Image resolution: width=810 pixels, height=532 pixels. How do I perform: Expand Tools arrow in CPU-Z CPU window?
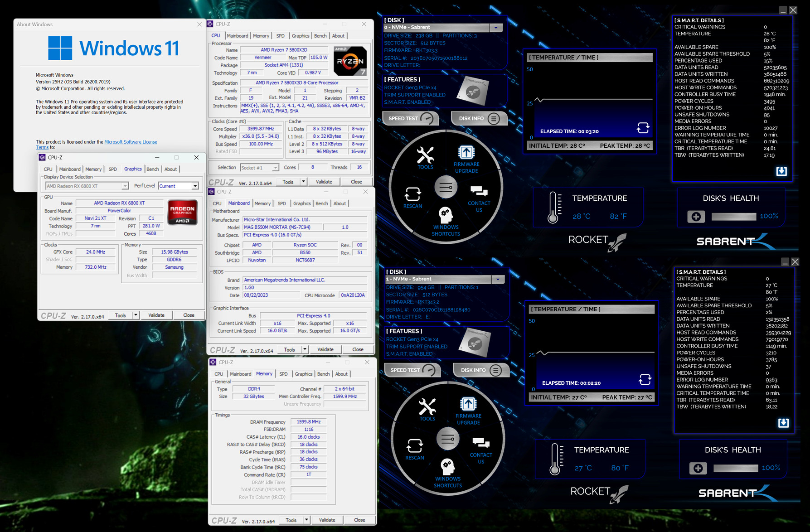[x=303, y=182]
